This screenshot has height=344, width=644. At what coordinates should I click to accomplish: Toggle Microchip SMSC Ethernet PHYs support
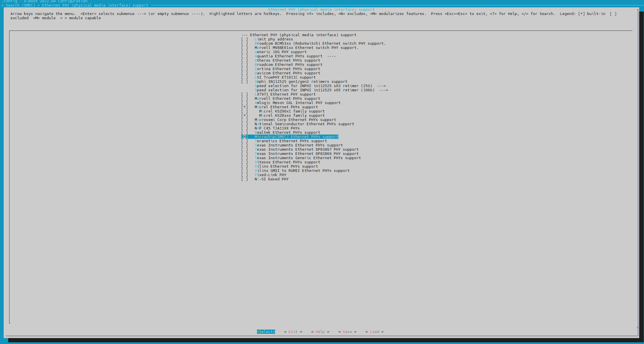click(x=244, y=137)
